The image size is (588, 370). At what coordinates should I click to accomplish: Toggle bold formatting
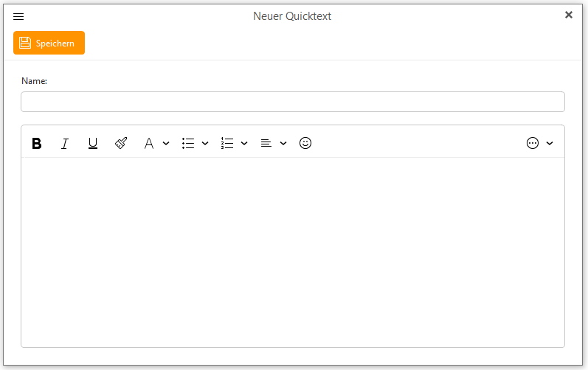point(37,144)
